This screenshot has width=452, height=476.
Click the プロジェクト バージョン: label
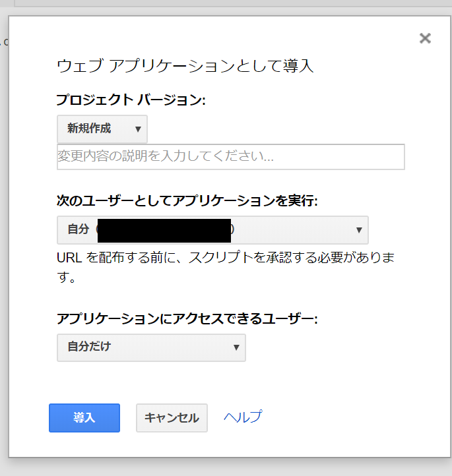pyautogui.click(x=131, y=100)
